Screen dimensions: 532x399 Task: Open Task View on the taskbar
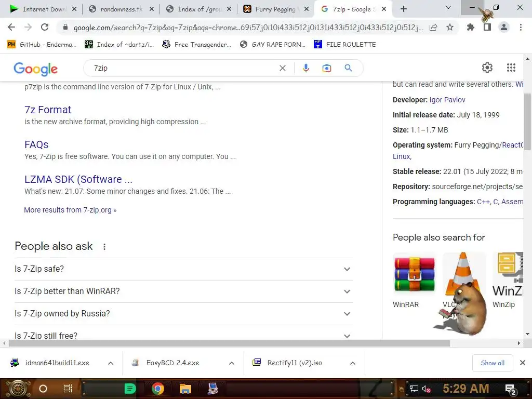(x=68, y=389)
